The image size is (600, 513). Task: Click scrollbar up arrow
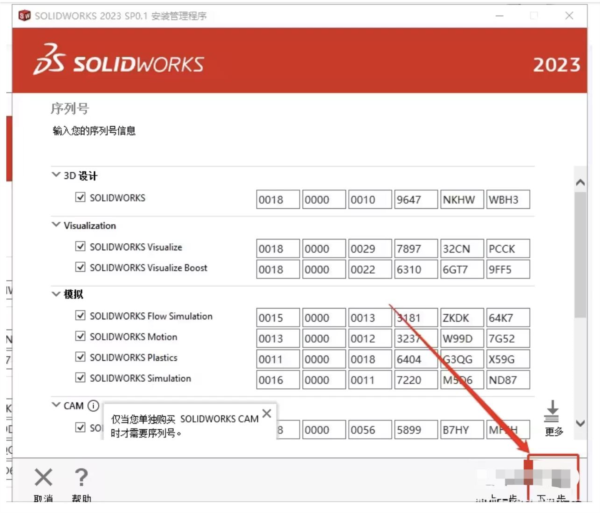580,182
